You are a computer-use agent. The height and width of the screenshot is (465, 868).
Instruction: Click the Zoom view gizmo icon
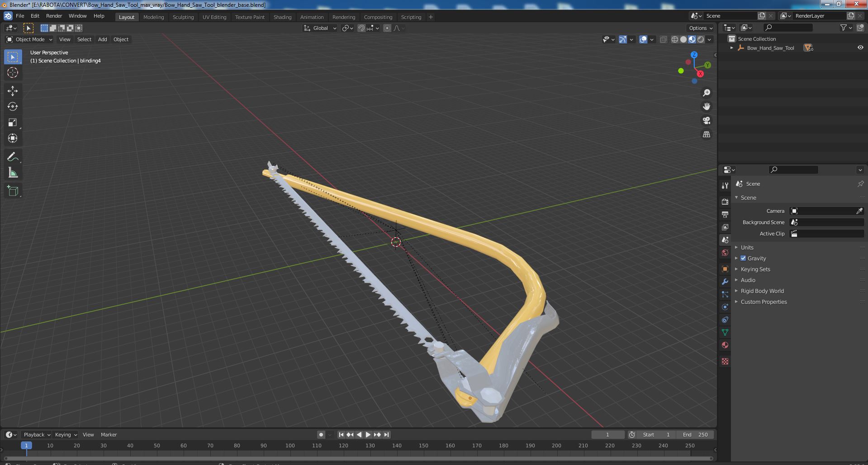706,93
